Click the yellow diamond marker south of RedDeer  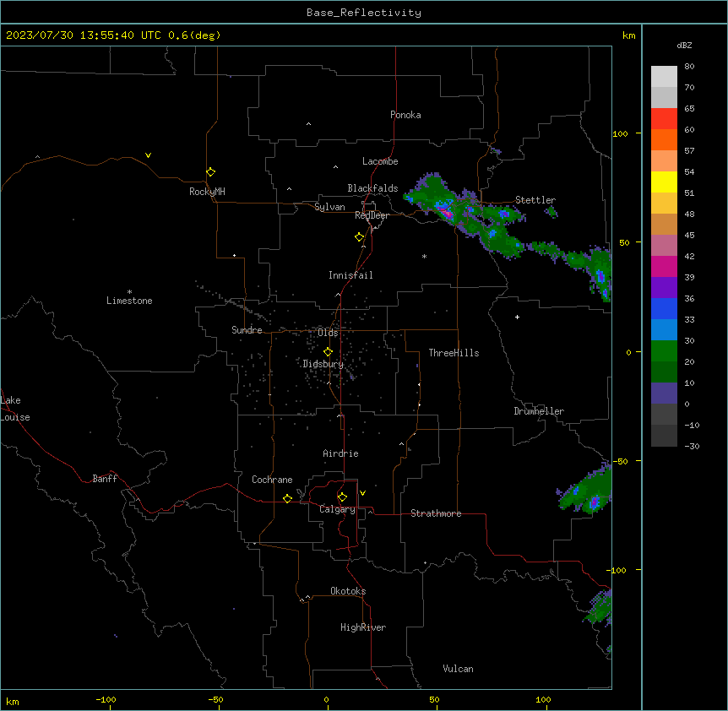[x=360, y=237]
